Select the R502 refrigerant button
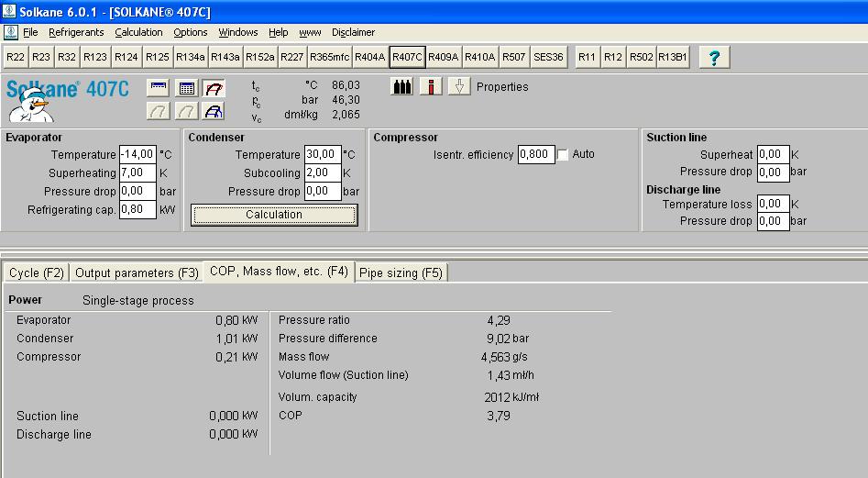The height and width of the screenshot is (478, 868). pyautogui.click(x=641, y=57)
